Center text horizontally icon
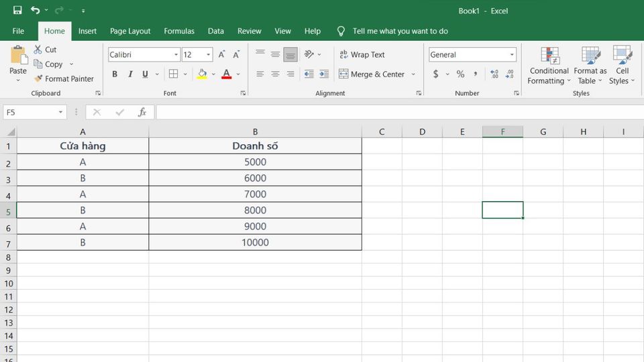644x362 pixels. 275,74
